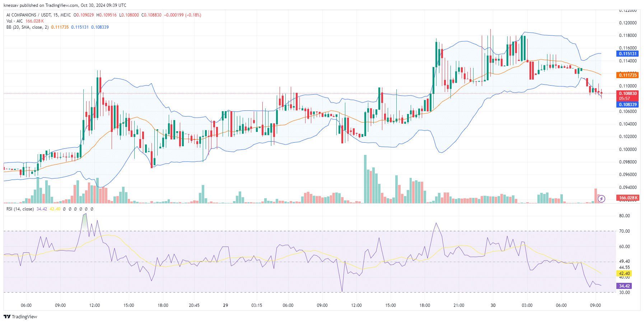
Task: Click the 0.104000 price axis label
Action: tap(628, 124)
